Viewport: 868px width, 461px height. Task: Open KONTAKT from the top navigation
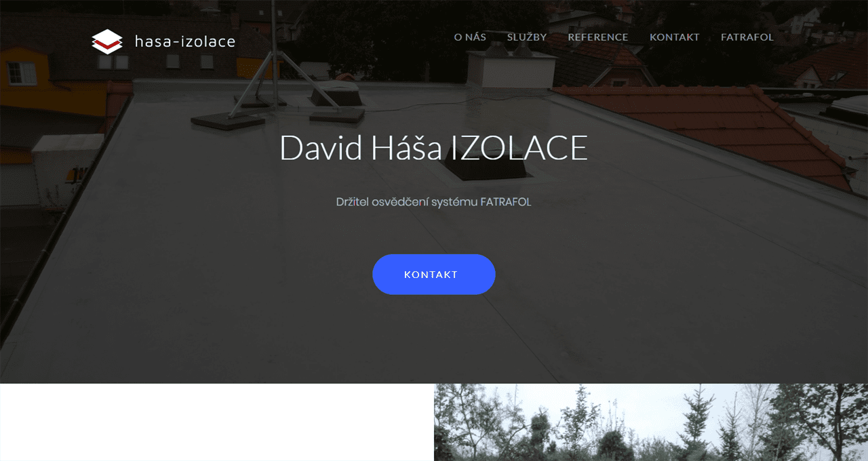click(x=675, y=37)
